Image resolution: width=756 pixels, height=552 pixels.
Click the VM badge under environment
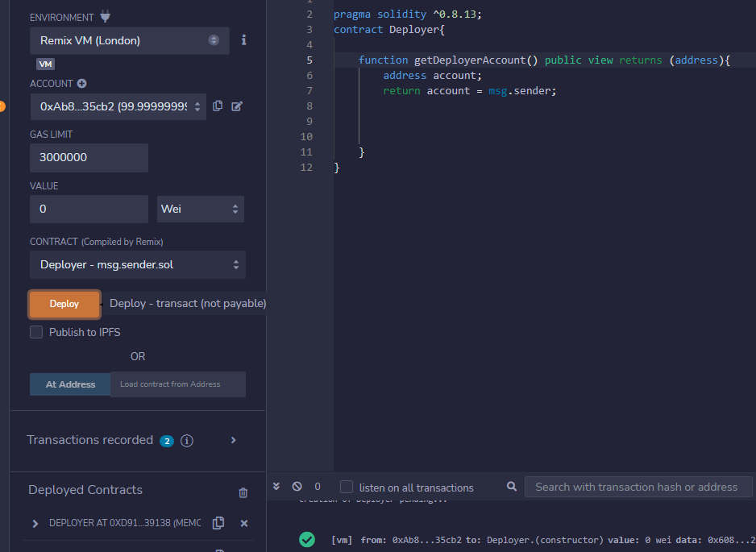[x=45, y=64]
